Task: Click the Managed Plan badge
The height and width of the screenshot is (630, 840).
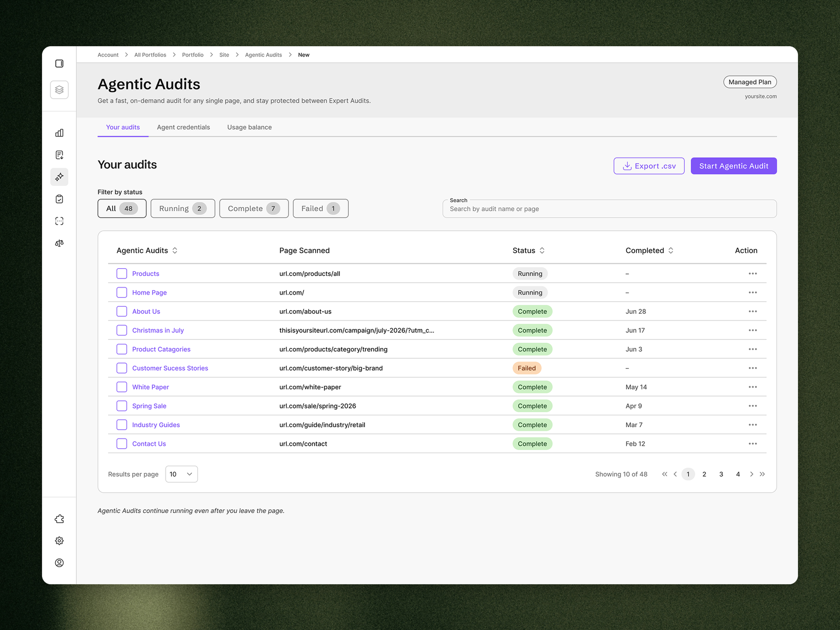Action: [750, 82]
